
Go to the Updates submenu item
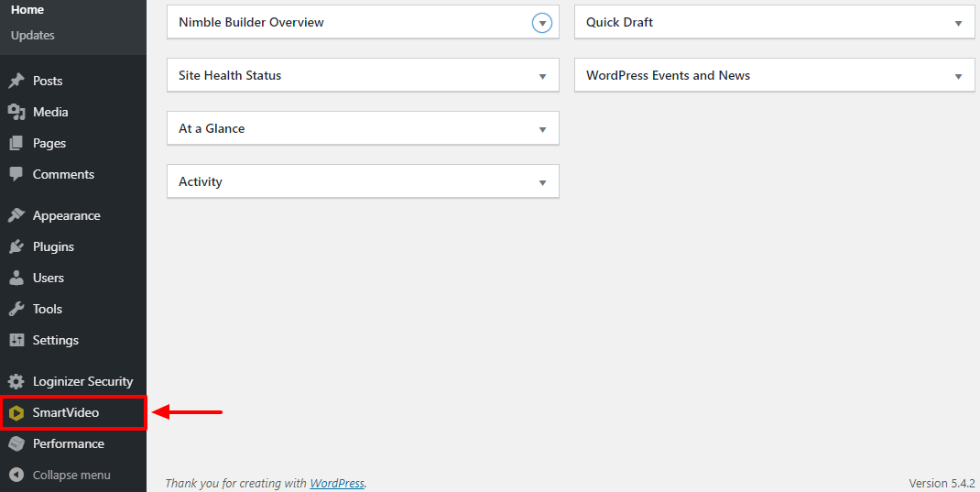[x=32, y=36]
